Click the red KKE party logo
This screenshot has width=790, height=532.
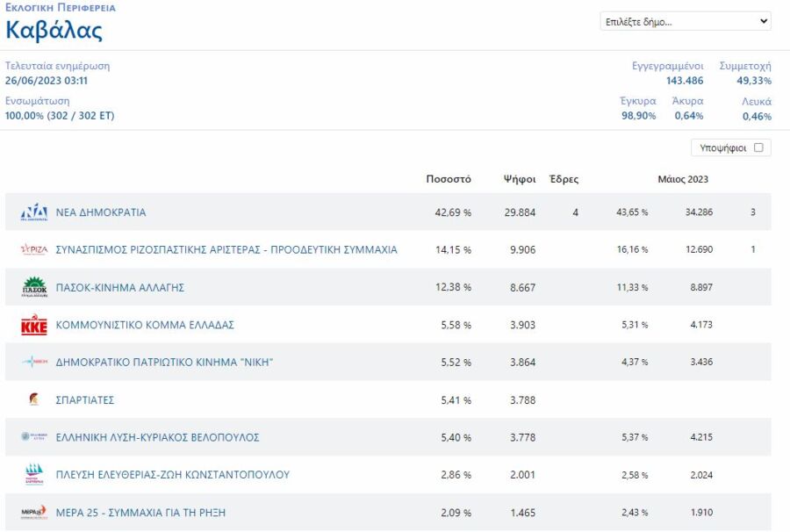pyautogui.click(x=33, y=325)
